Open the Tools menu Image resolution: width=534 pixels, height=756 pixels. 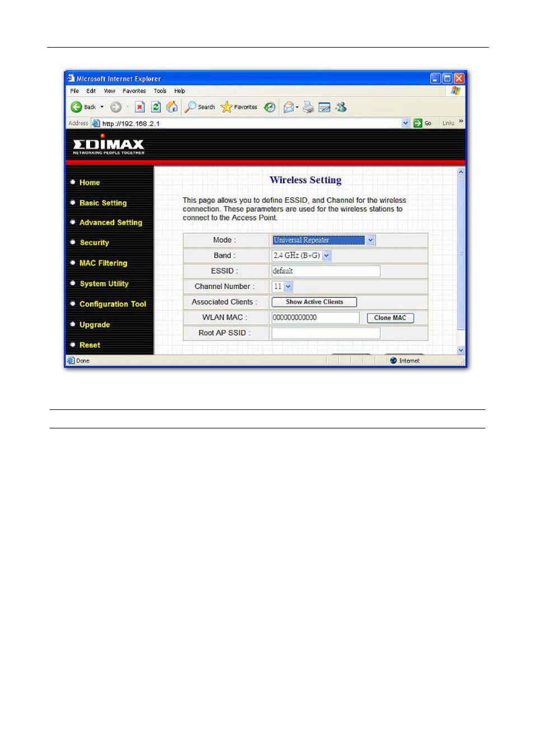[160, 91]
